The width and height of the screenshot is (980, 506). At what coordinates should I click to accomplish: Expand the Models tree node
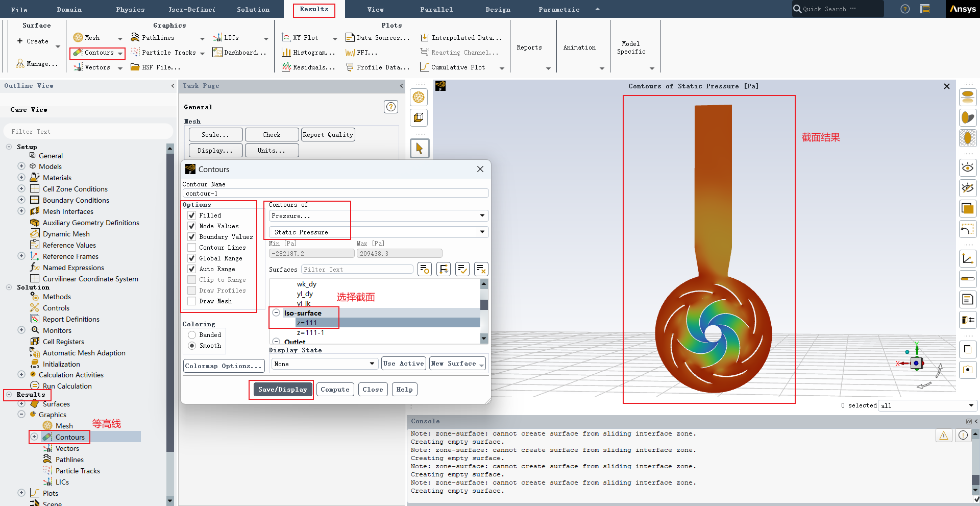tap(21, 166)
